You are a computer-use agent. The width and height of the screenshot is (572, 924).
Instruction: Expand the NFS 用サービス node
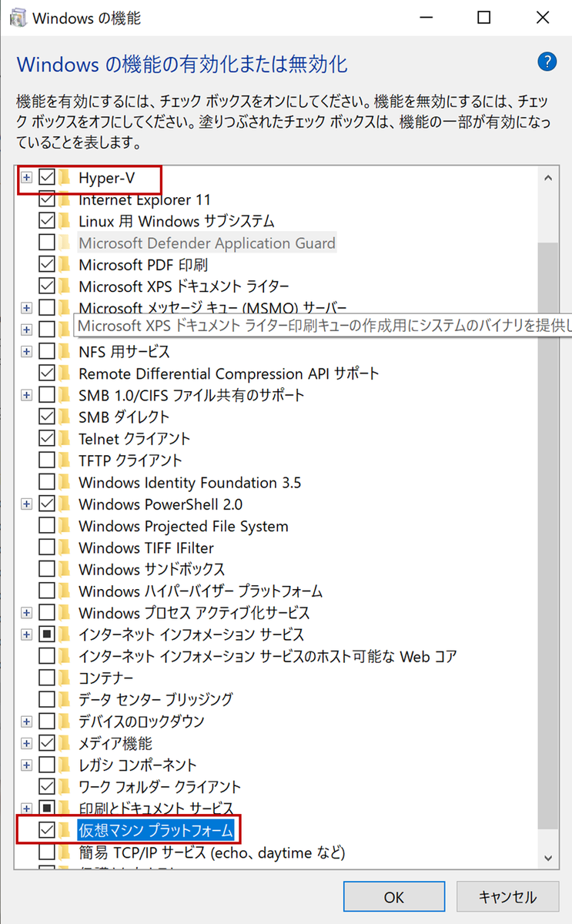point(27,352)
